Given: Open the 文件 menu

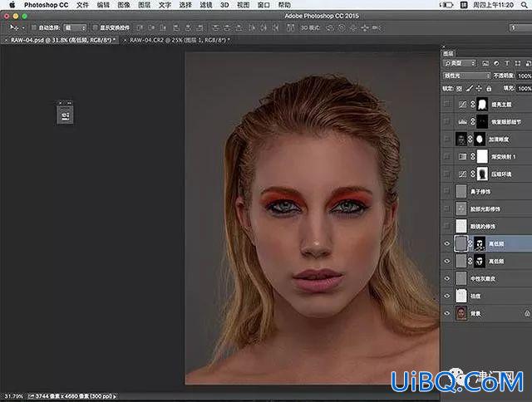Looking at the screenshot, I should (82, 5).
